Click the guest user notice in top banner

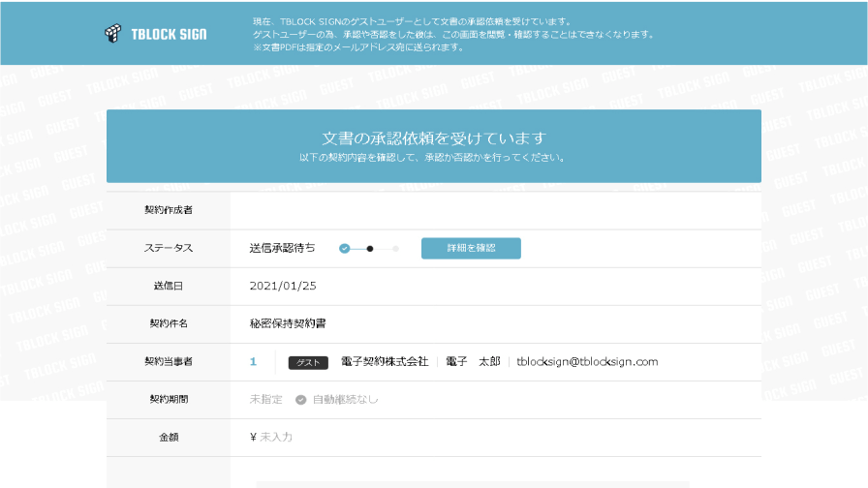(453, 34)
